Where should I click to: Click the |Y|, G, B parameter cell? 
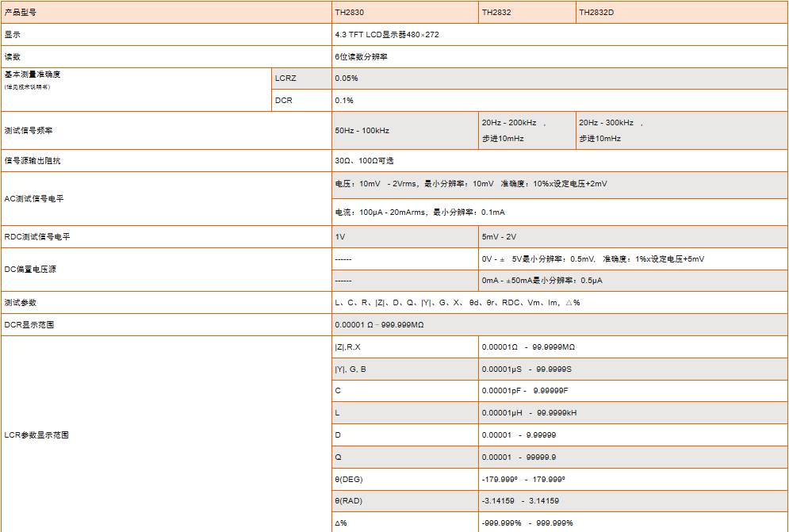click(x=405, y=369)
